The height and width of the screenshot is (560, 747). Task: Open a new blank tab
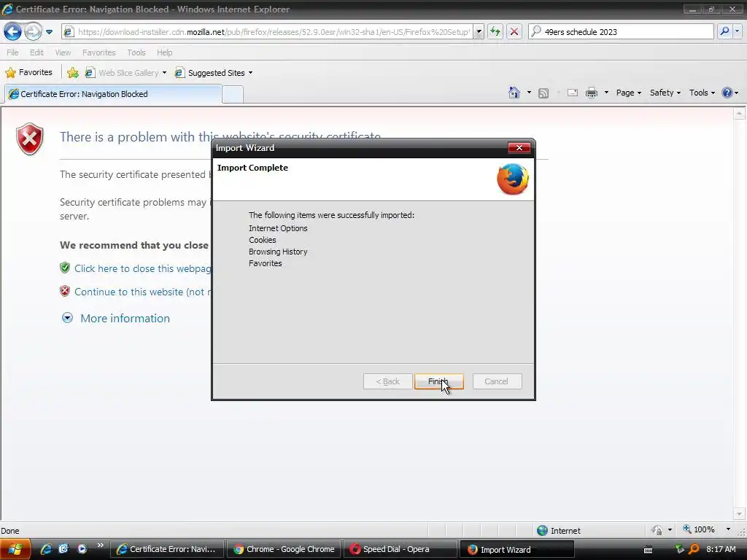click(x=233, y=94)
